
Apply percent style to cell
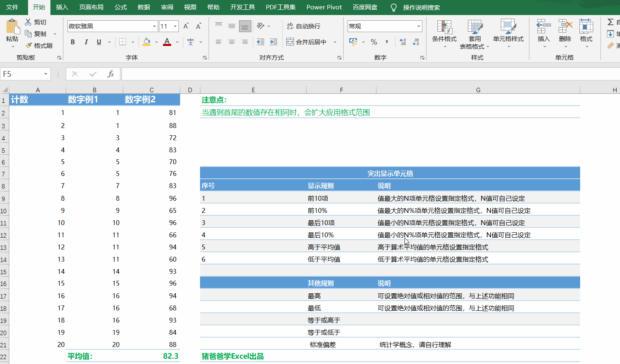pyautogui.click(x=374, y=42)
